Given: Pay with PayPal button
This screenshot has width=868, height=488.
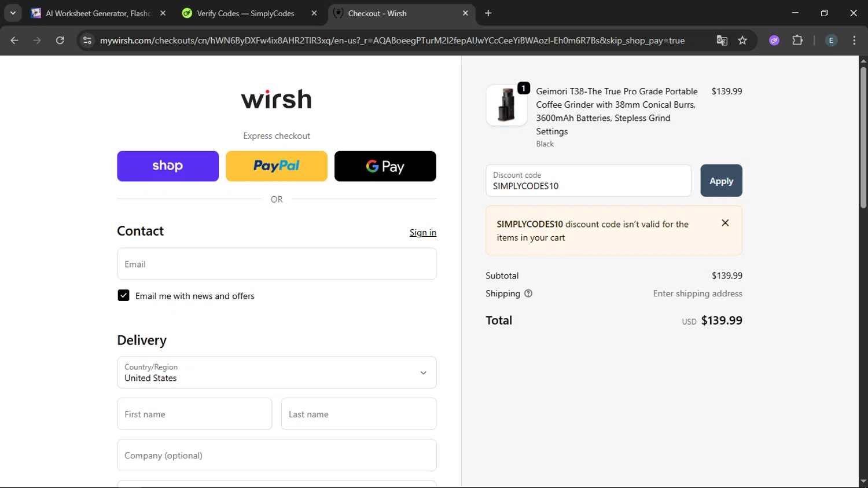Looking at the screenshot, I should point(277,166).
